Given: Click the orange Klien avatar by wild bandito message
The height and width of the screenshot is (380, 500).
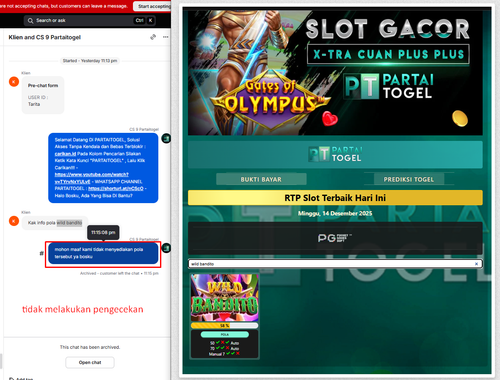Looking at the screenshot, I should coord(14,221).
